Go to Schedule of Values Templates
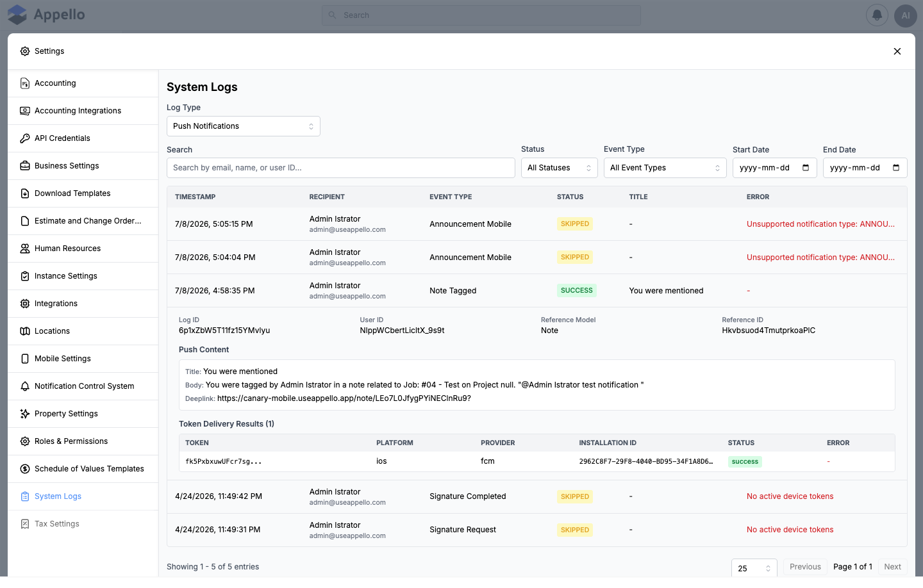 click(x=83, y=469)
